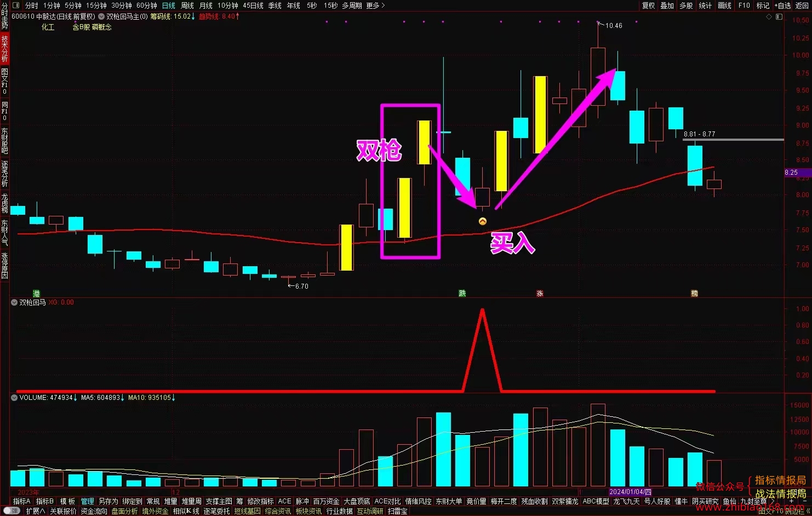Open 多周期 multi-period view
Viewport: 812px width, 516px height.
pos(352,5)
